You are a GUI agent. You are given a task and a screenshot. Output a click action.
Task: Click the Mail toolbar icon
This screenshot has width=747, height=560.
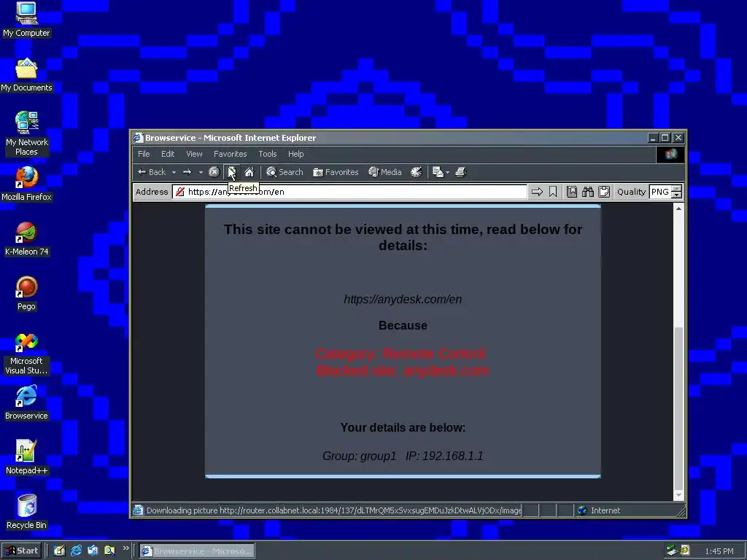pyautogui.click(x=438, y=172)
